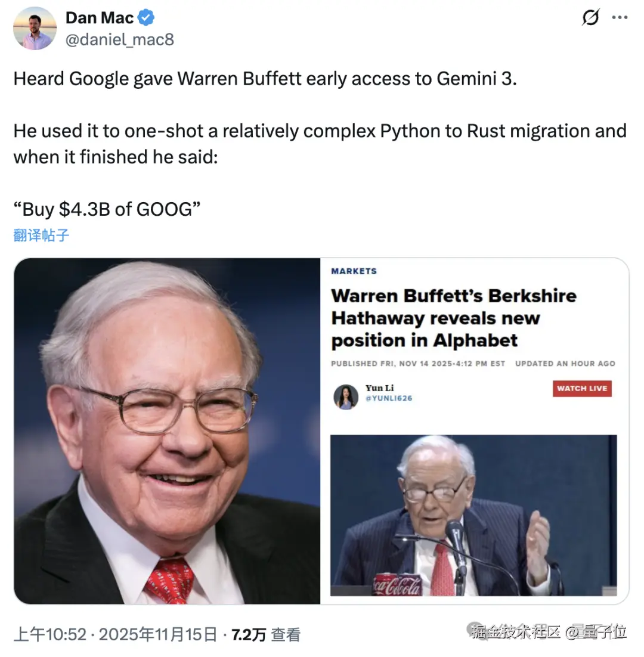Viewport: 644px width, 657px height.
Task: Click the Coca-Cola can in video
Action: click(397, 584)
